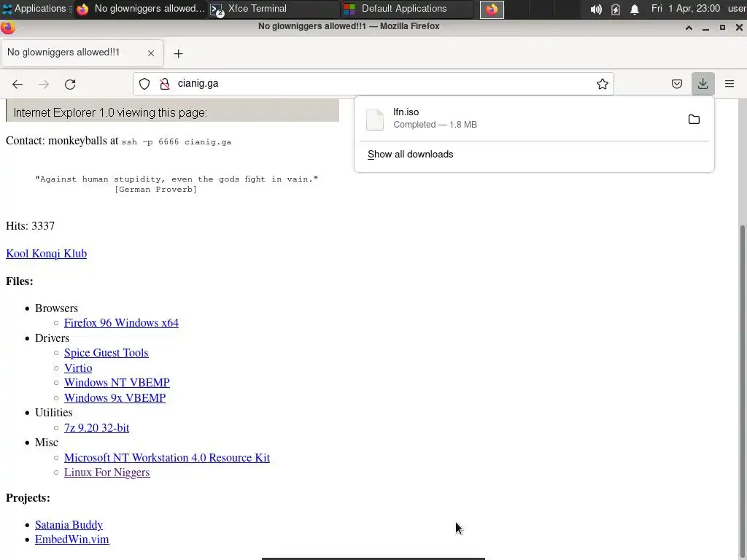Click the "[German Proverb]" text

click(156, 190)
